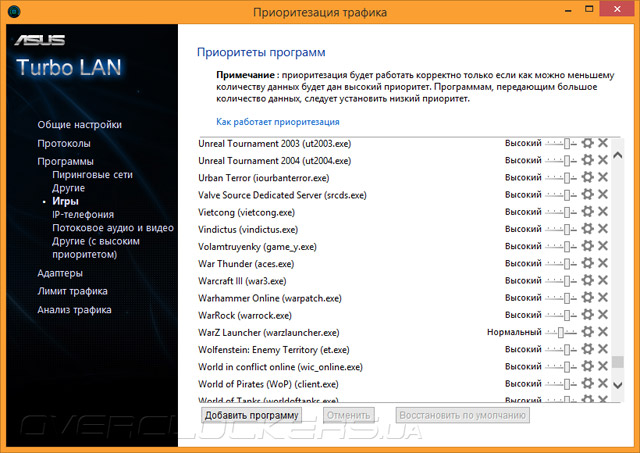
Task: Open gear settings for War Thunder
Action: pos(587,263)
